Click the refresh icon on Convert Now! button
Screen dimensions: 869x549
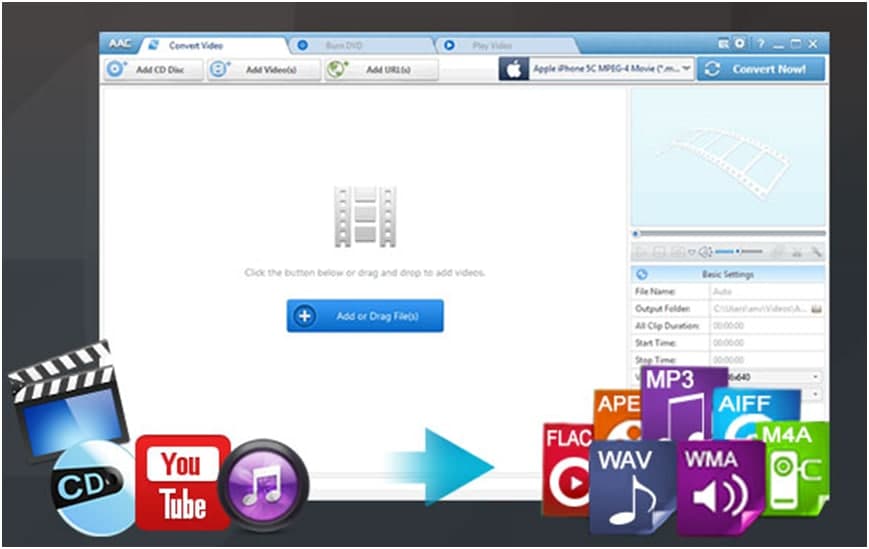712,69
